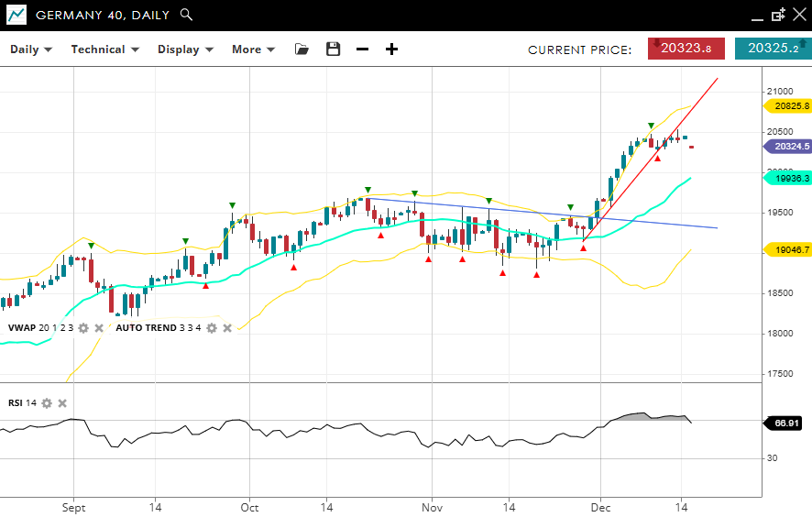
Task: Click the red sell price 20323.8
Action: coord(686,49)
